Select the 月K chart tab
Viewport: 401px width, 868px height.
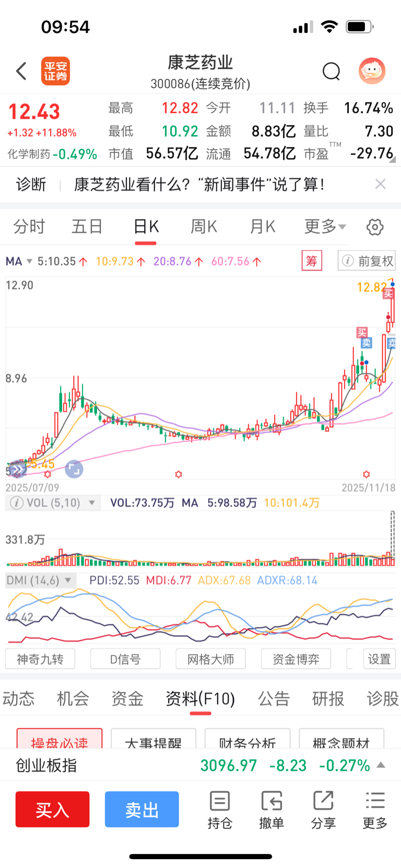point(262,227)
